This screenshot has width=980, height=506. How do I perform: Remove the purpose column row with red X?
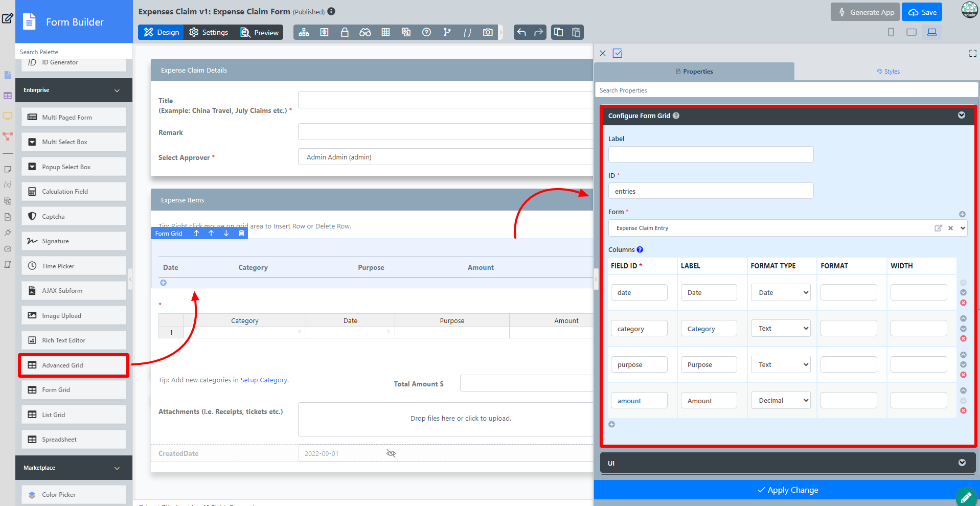[x=963, y=375]
